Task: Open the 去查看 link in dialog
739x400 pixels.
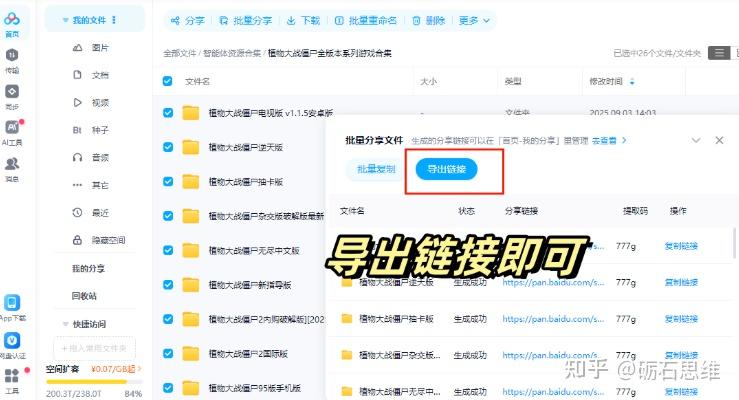Action: 609,140
